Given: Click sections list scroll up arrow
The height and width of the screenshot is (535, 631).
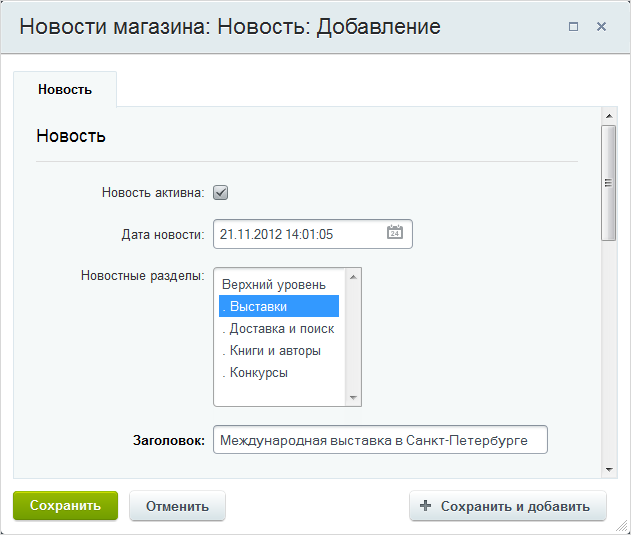Looking at the screenshot, I should [353, 277].
